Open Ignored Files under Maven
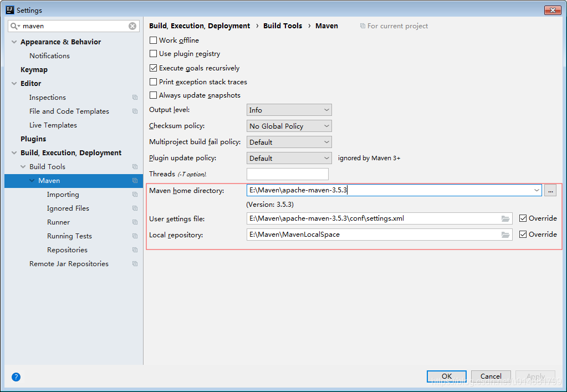This screenshot has width=567, height=392. tap(68, 208)
